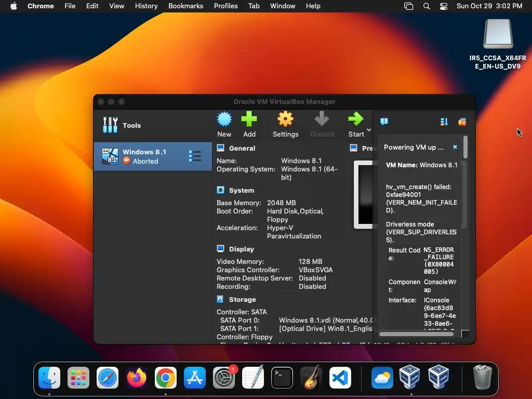This screenshot has width=532, height=399.
Task: Open the Weather app from the Dock
Action: [x=382, y=378]
